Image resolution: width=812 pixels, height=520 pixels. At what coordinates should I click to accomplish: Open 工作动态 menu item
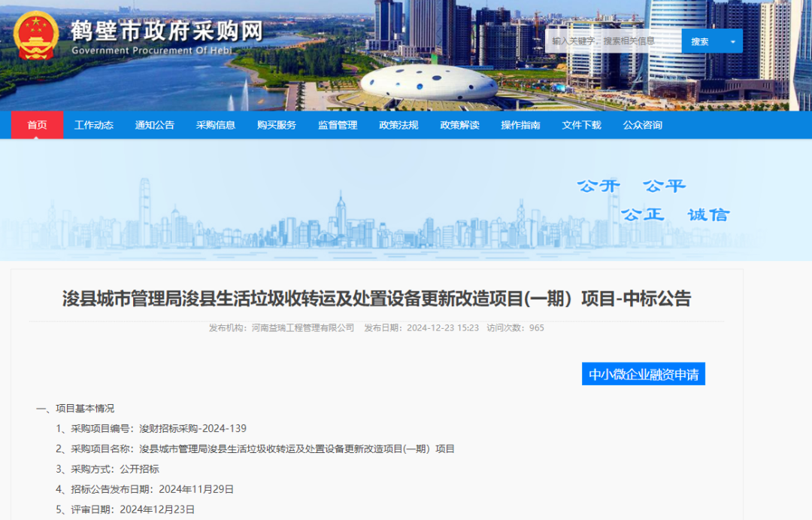[x=94, y=125]
